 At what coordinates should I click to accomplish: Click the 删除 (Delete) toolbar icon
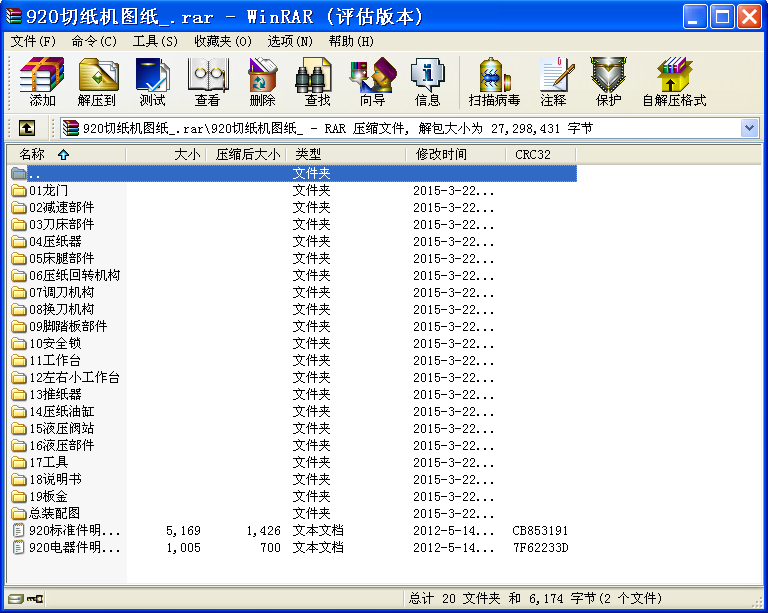[x=263, y=81]
